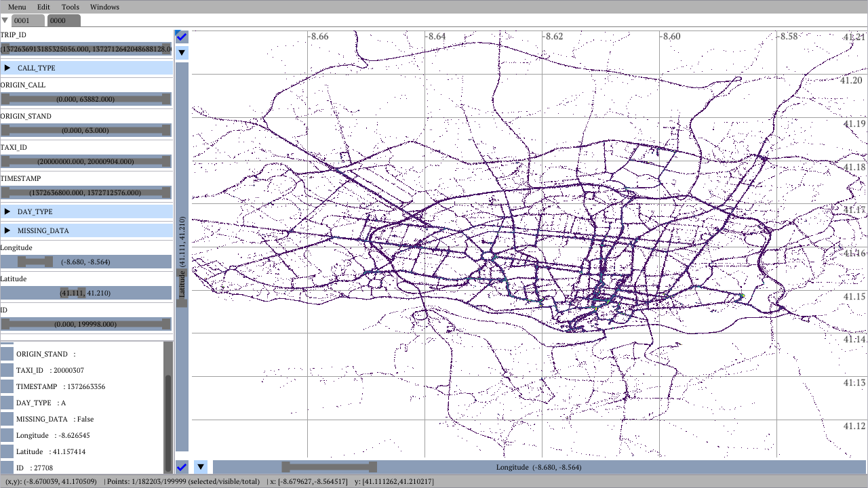Open the dropdown arrow above the Latitude axis bar
The image size is (868, 488).
(x=182, y=52)
